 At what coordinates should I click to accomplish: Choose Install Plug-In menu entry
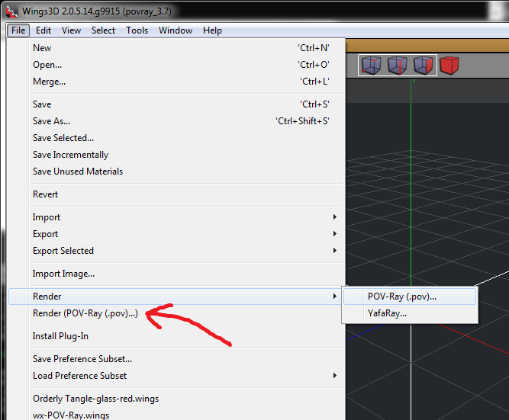[x=176, y=336]
